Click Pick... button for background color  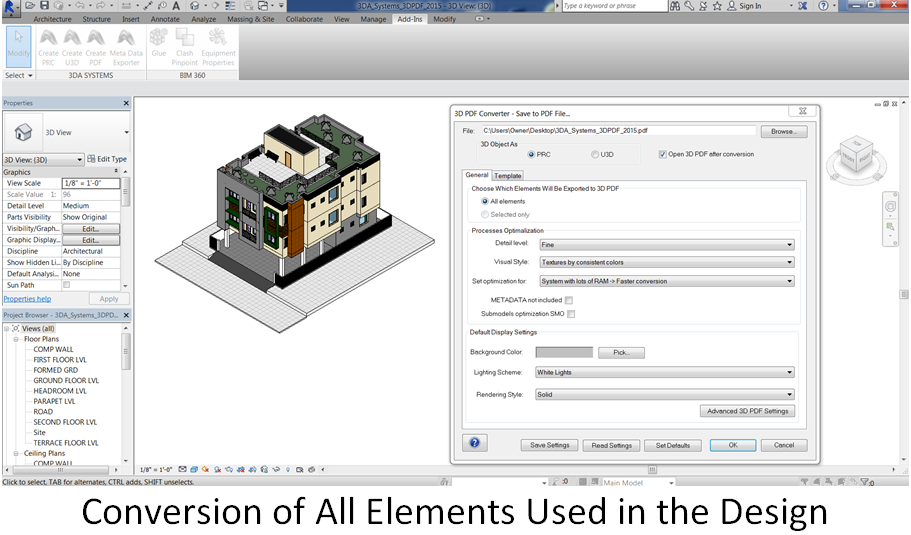(621, 353)
